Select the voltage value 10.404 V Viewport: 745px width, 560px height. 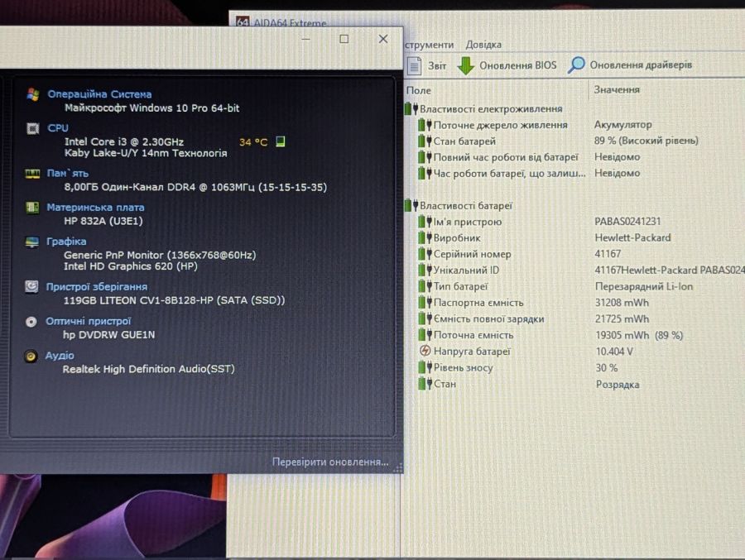(614, 352)
